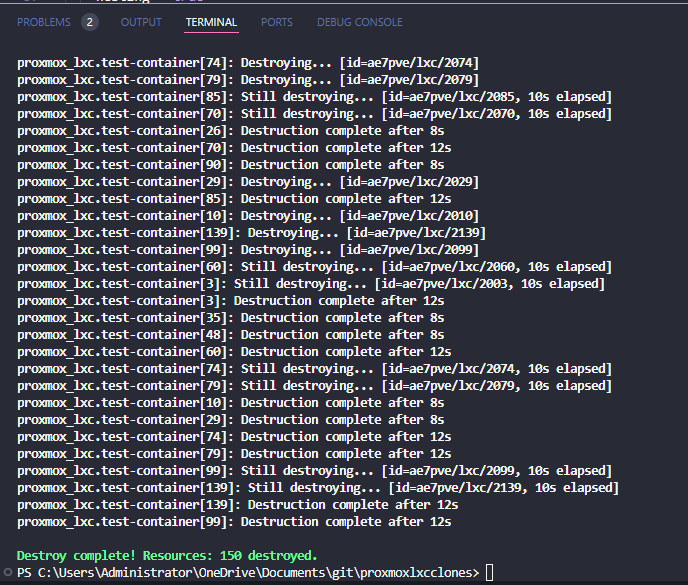The width and height of the screenshot is (688, 585).
Task: Open the PROBLEMS panel tab
Action: click(43, 22)
